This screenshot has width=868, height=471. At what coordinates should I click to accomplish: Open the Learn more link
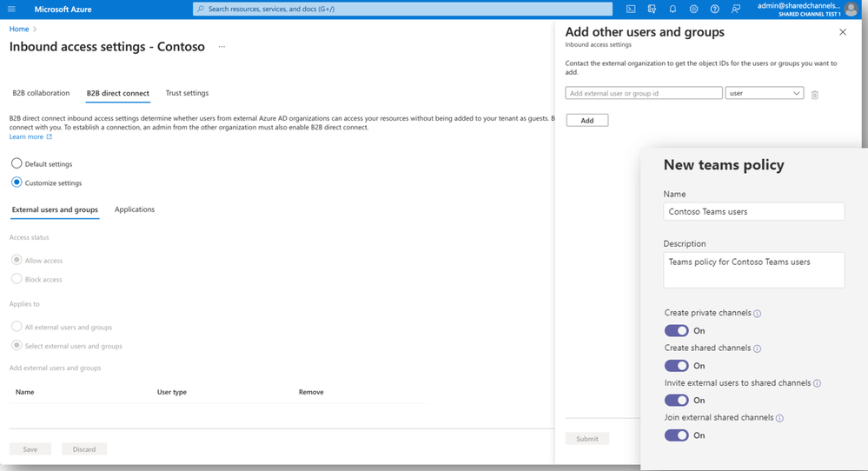(x=26, y=136)
